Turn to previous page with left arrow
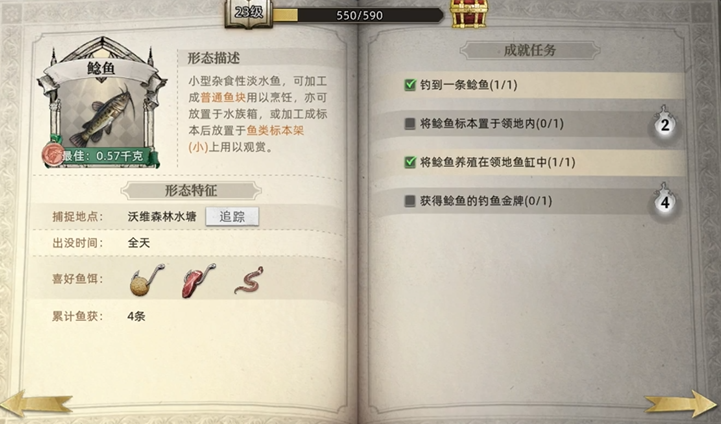This screenshot has width=721, height=424. (x=37, y=404)
